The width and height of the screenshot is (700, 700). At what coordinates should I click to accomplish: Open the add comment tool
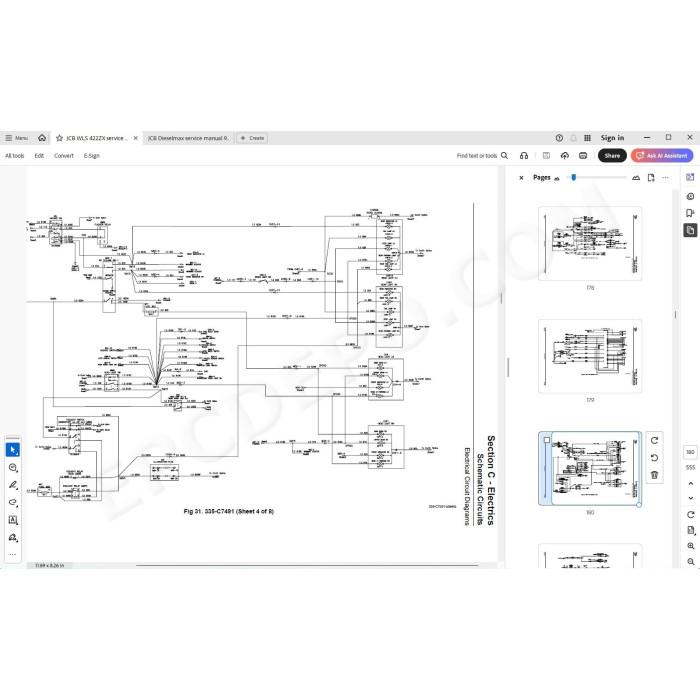(x=12, y=467)
